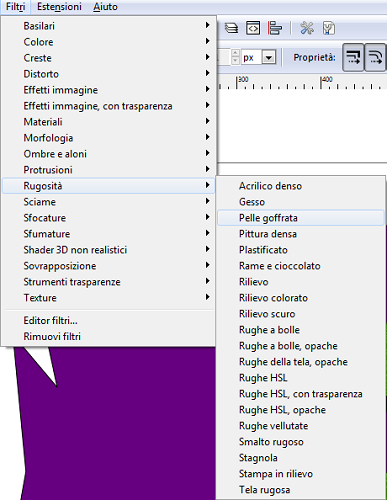
Task: Expand the Sfumature submenu
Action: point(109,234)
